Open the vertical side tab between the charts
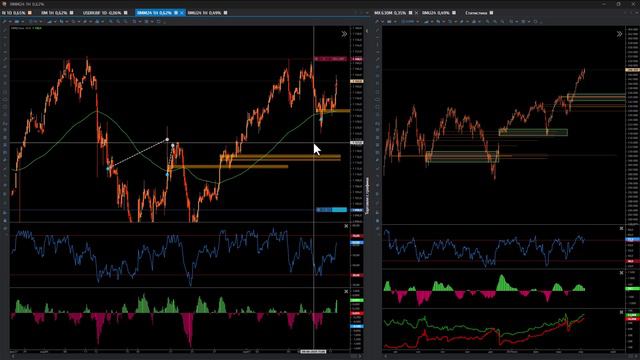Image resolution: width=640 pixels, height=360 pixels. tap(367, 196)
